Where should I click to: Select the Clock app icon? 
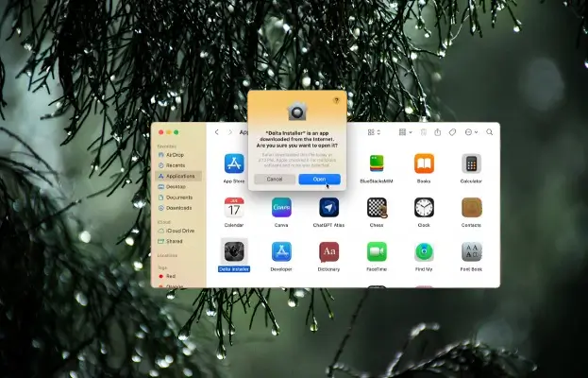coord(424,208)
